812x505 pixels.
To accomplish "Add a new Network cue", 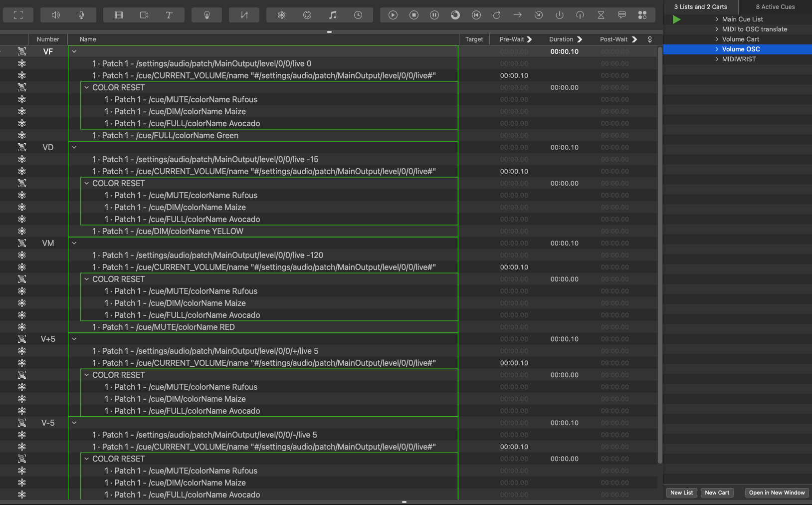I will pos(282,15).
